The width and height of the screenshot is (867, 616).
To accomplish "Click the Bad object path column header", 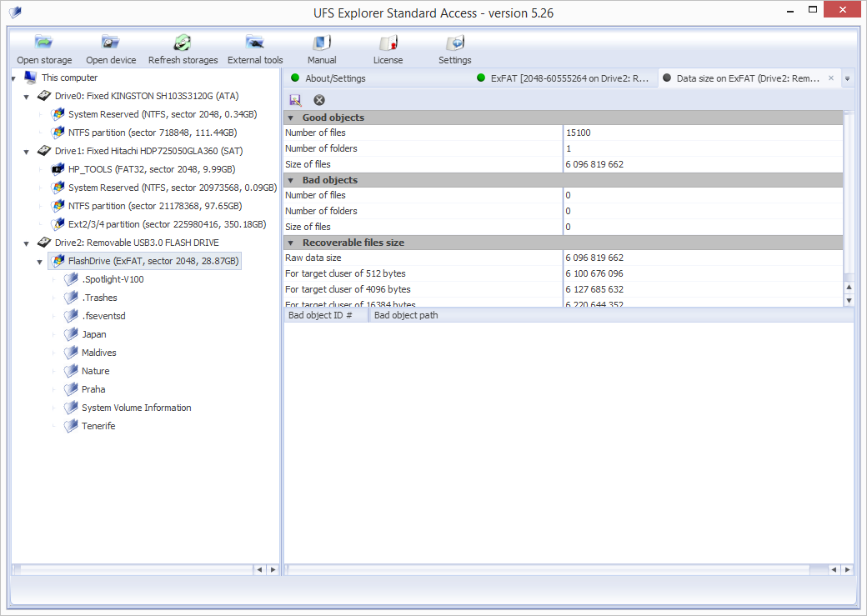I will tap(406, 315).
